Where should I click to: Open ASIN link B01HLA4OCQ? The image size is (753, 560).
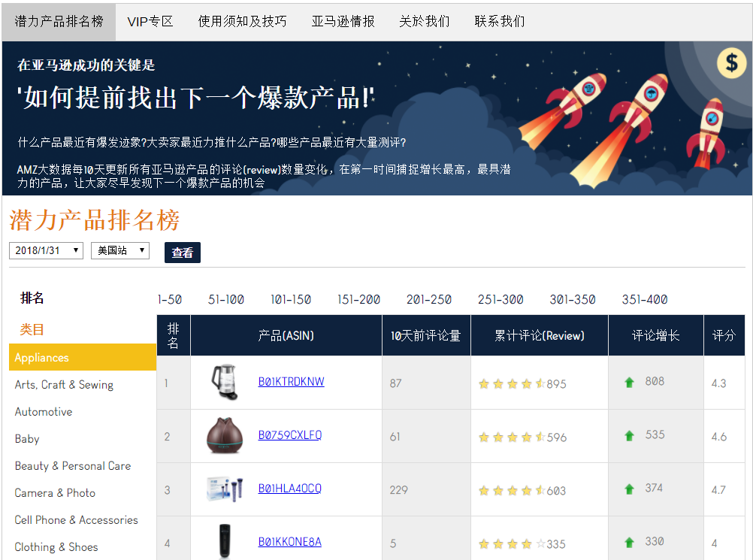[289, 488]
